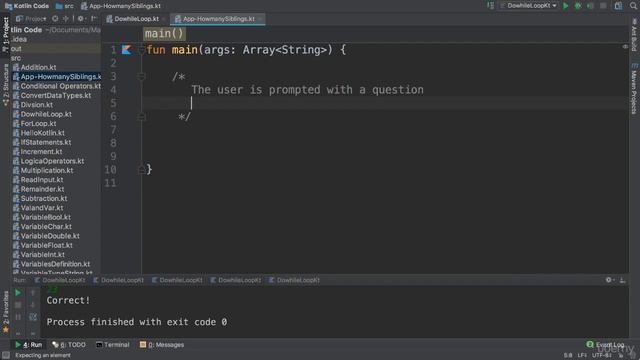Screen dimensions: 640x360
Task: Open the DowhileLoopKt run configuration dropdown
Action: point(528,6)
